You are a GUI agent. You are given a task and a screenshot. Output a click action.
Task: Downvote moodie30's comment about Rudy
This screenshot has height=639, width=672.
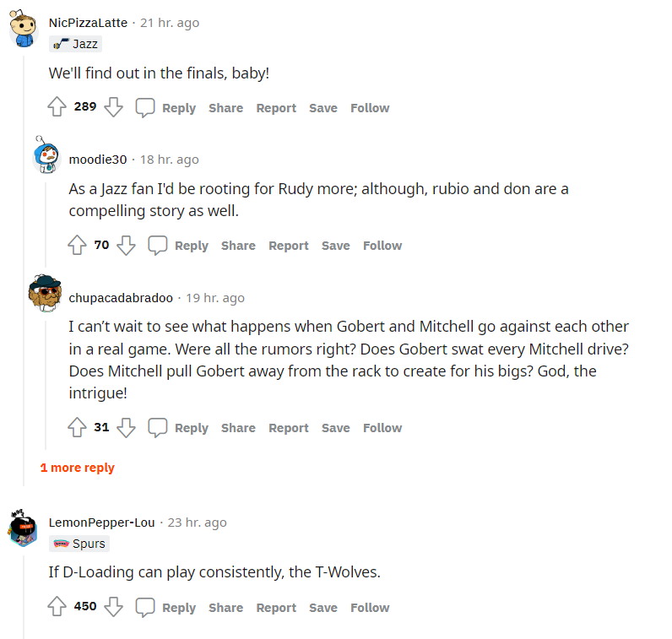127,245
